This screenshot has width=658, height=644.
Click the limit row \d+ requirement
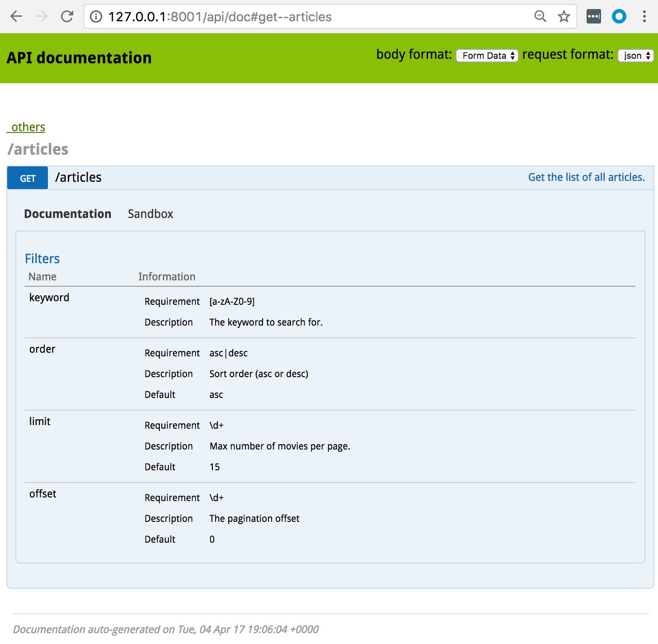[216, 426]
